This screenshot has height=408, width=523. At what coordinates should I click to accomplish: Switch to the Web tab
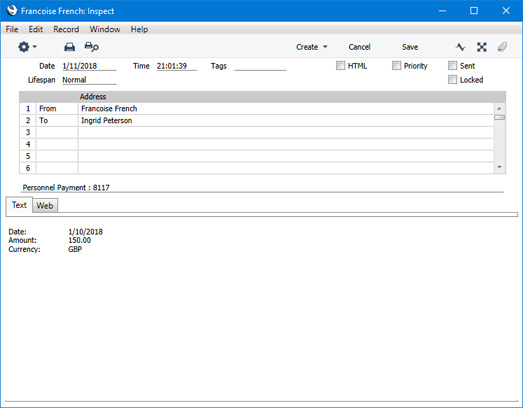[45, 206]
